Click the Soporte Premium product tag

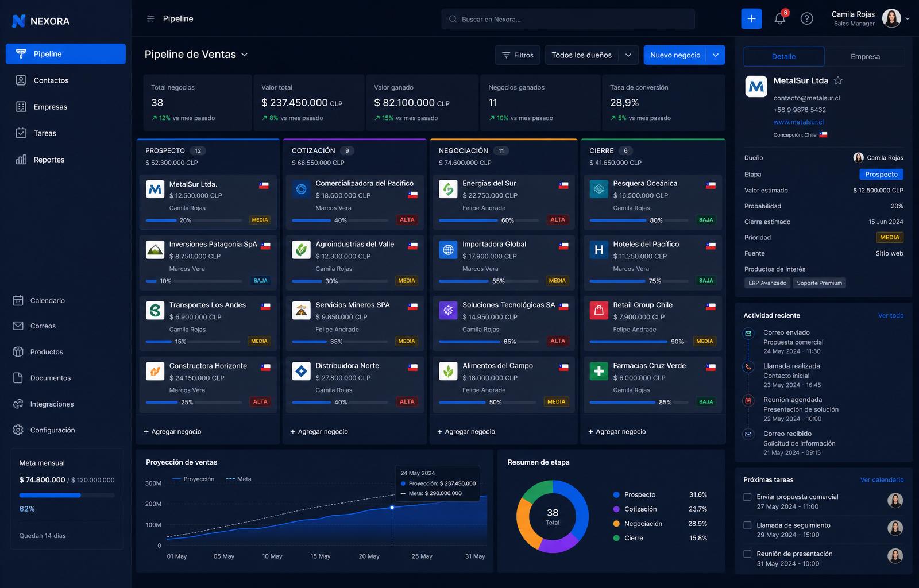[x=819, y=283]
